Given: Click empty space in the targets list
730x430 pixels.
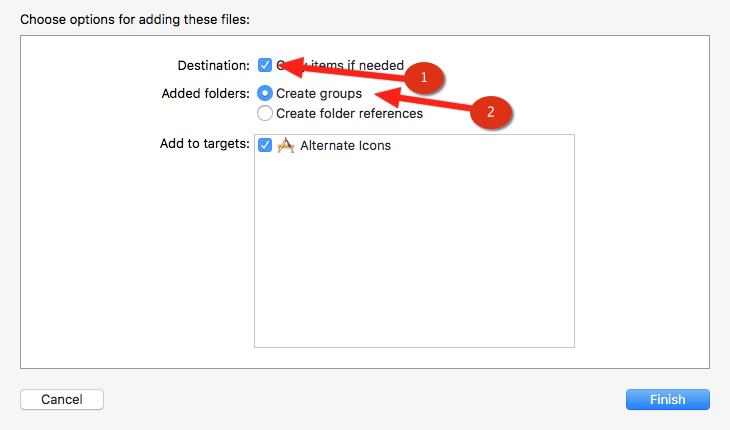Looking at the screenshot, I should pyautogui.click(x=414, y=260).
